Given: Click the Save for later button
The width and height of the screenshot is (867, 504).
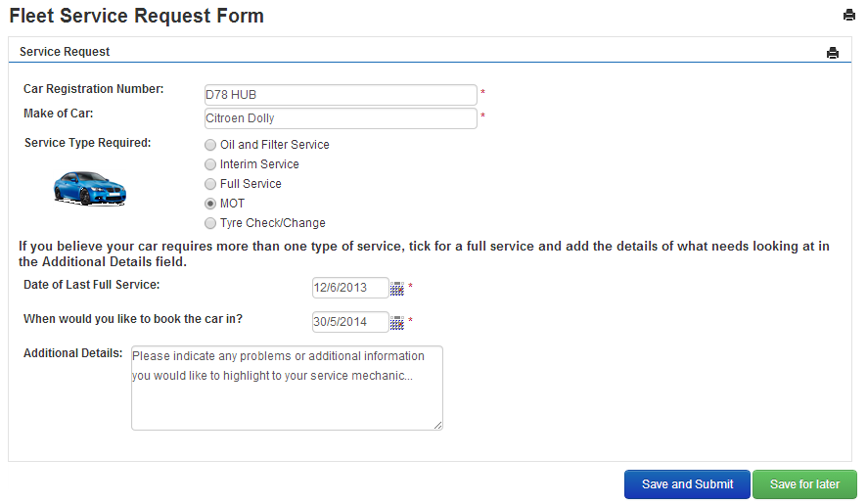Looking at the screenshot, I should coord(804,484).
